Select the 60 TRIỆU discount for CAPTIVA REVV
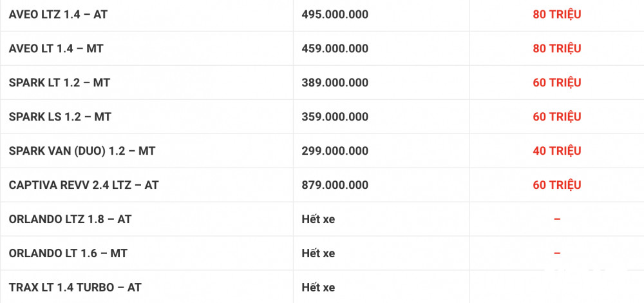This screenshot has height=303, width=644. (556, 185)
